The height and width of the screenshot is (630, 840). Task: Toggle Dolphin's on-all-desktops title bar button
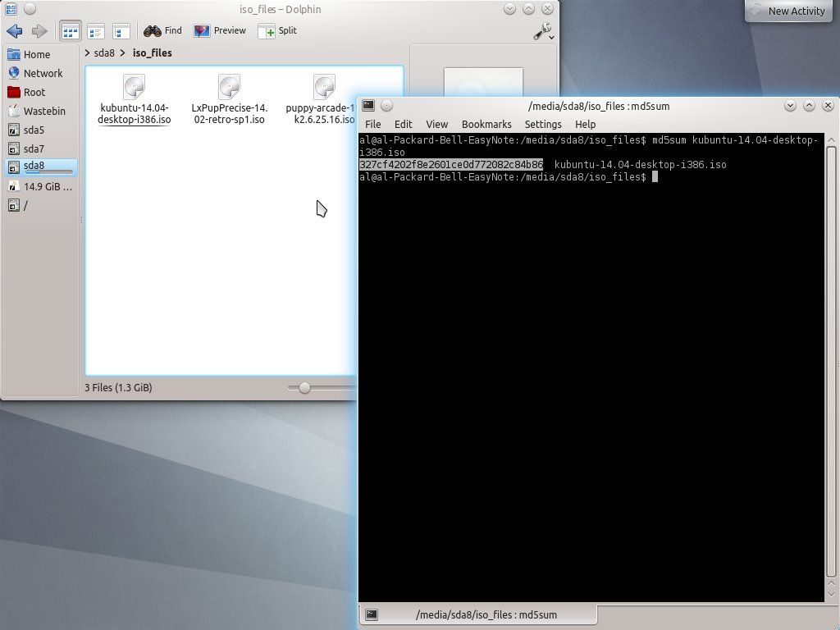pyautogui.click(x=30, y=9)
